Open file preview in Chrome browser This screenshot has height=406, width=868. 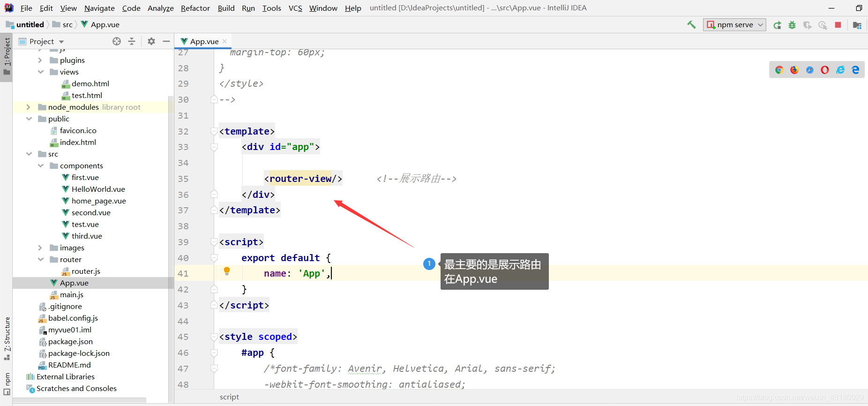[x=779, y=70]
